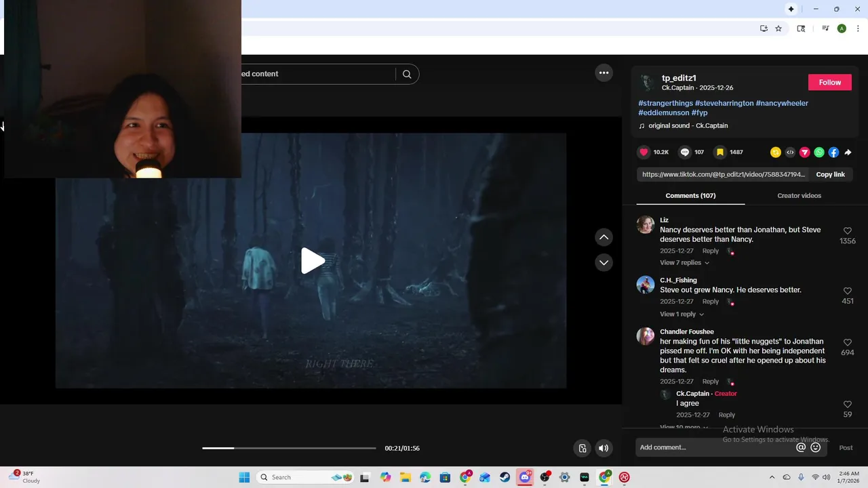
Task: Like Ck.Captain's 'I agree' reply
Action: [847, 405]
